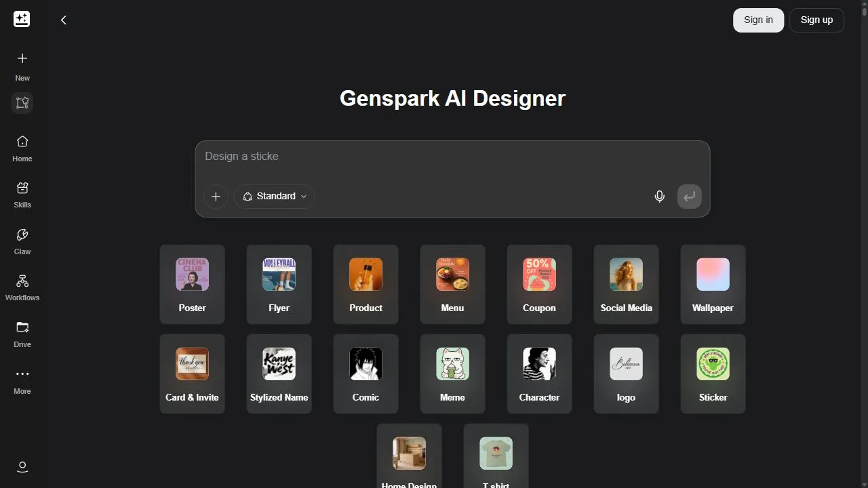Select the Social Media design category
This screenshot has height=488, width=868.
626,285
